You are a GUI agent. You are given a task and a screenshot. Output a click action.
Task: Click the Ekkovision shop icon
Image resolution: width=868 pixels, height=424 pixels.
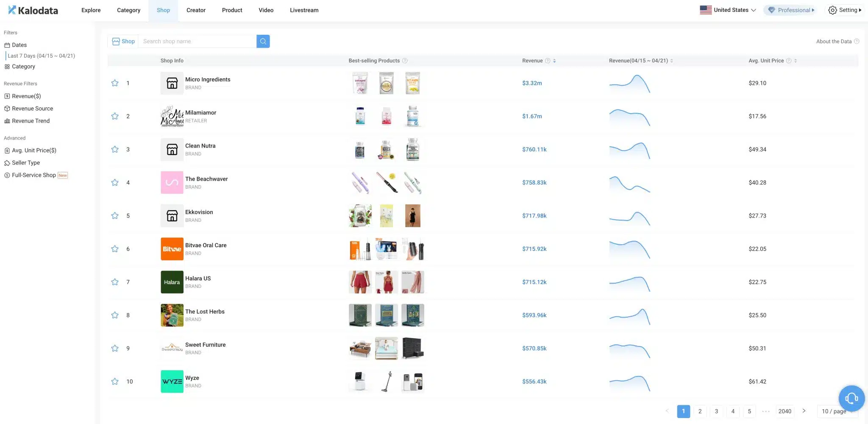172,215
